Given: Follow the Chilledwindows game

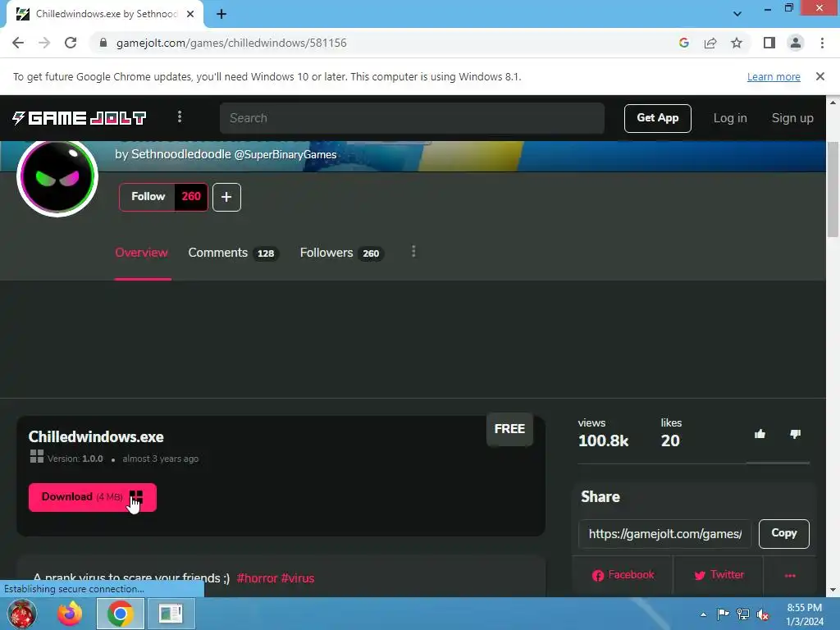Looking at the screenshot, I should point(148,197).
